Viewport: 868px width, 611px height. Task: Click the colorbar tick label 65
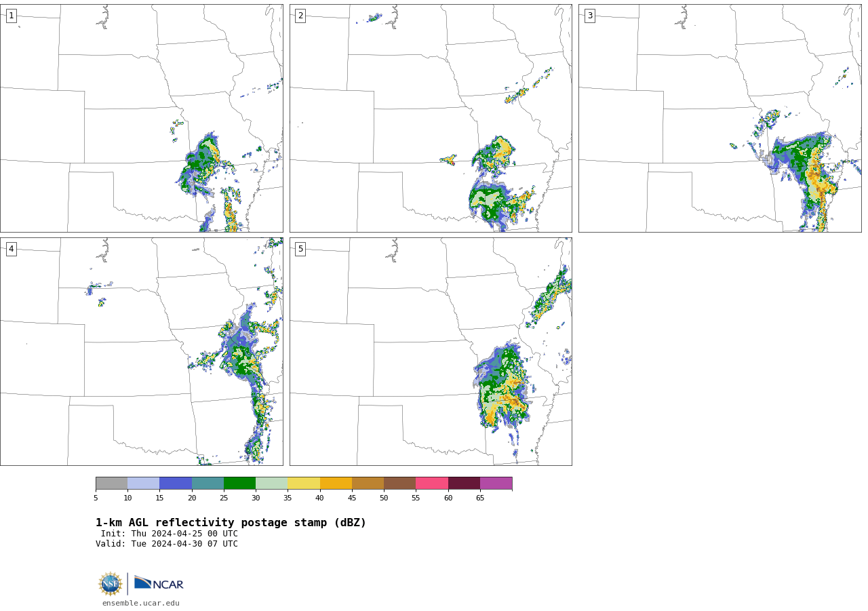tap(480, 498)
